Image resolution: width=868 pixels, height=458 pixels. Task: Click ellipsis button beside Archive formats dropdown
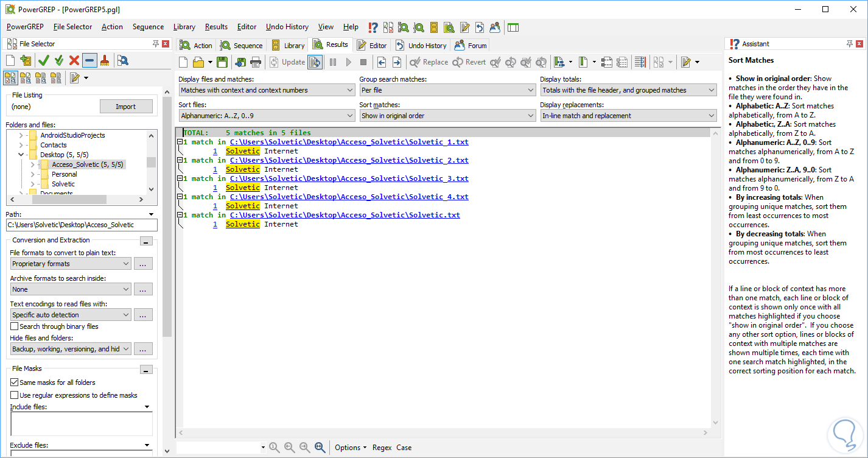pyautogui.click(x=143, y=289)
